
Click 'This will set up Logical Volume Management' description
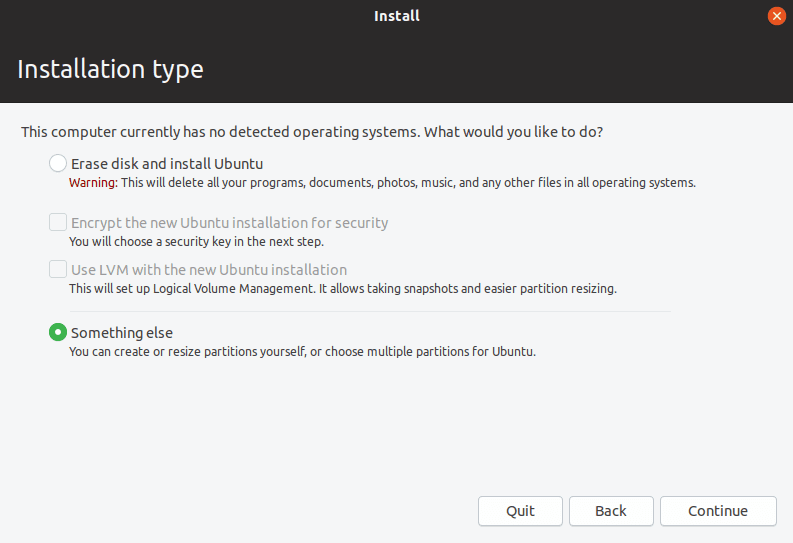coord(343,289)
